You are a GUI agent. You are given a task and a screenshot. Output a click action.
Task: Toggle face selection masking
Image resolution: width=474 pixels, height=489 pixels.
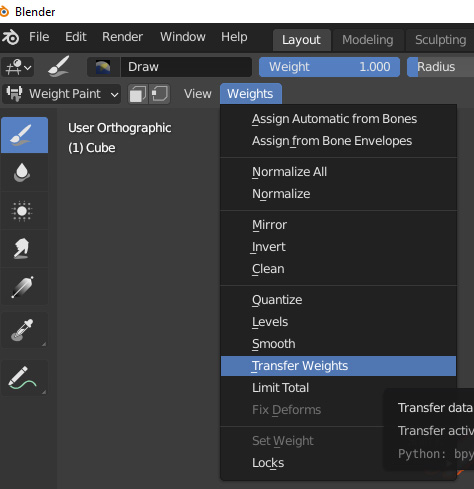138,94
